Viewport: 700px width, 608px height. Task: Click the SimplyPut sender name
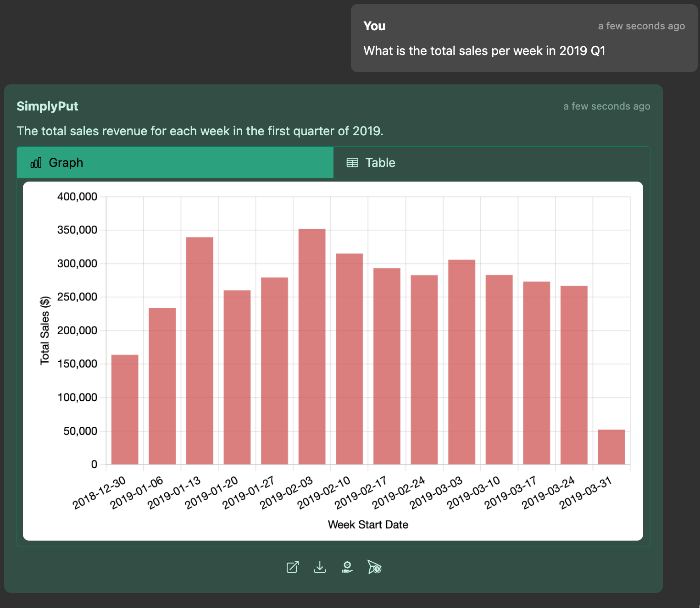pyautogui.click(x=47, y=106)
